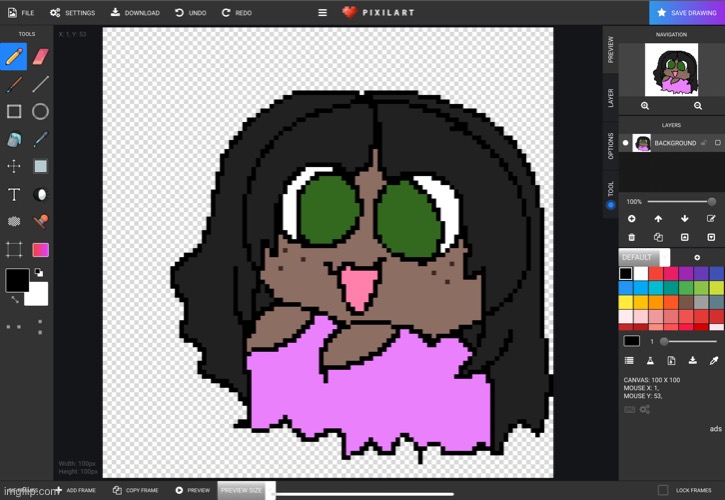The width and height of the screenshot is (725, 500).
Task: Select the Crop/Resize frame tool
Action: click(14, 250)
